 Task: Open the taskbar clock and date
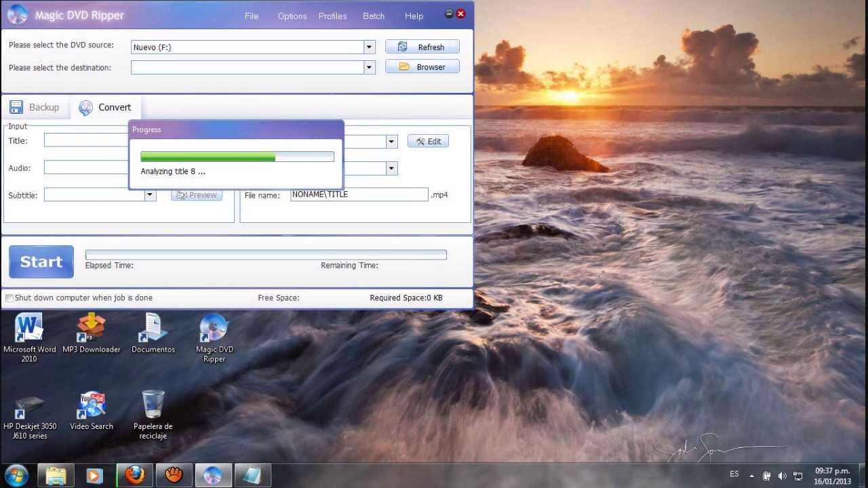[x=833, y=476]
